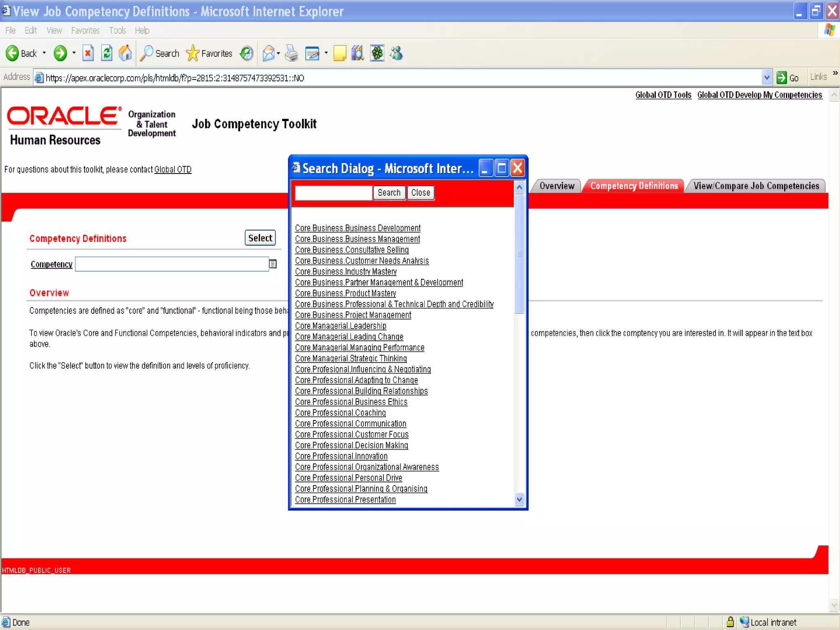Open the History toolbar icon
Screen dimensions: 840x630
[247, 53]
